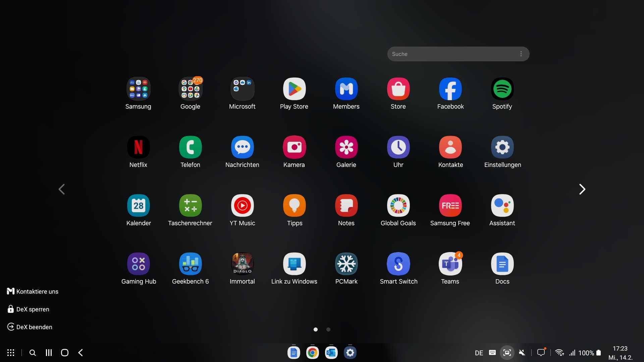Go to the next app drawer page

pyautogui.click(x=582, y=189)
